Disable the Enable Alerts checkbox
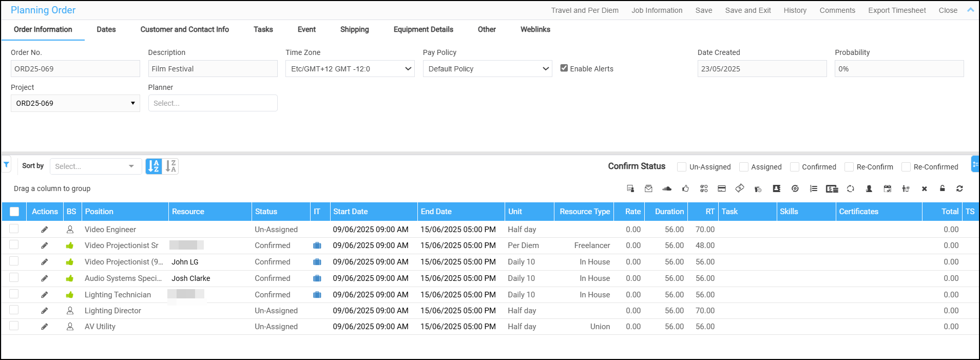This screenshot has width=980, height=360. click(x=564, y=68)
